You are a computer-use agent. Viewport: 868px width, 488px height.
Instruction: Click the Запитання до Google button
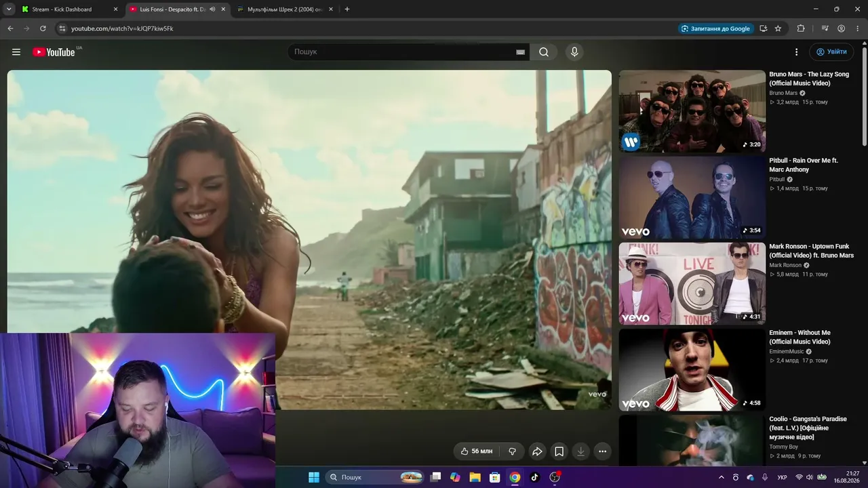715,28
